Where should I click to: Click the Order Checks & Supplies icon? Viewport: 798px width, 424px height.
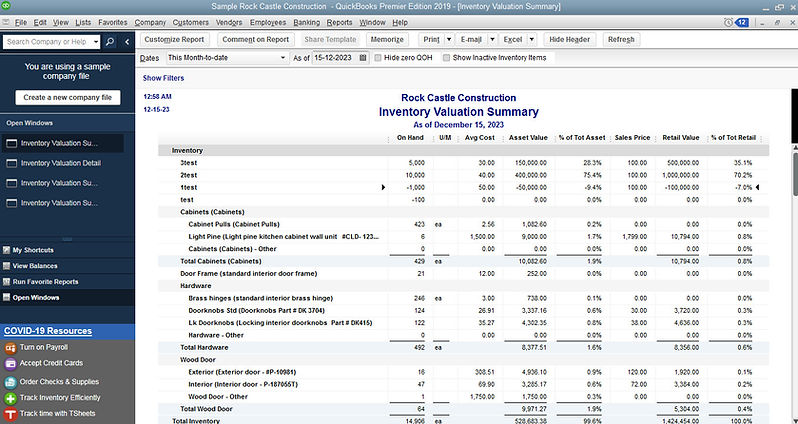pos(10,382)
